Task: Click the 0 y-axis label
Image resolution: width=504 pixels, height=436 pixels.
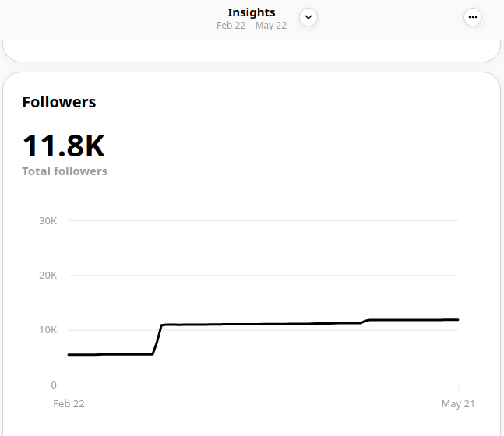Action: tap(54, 385)
